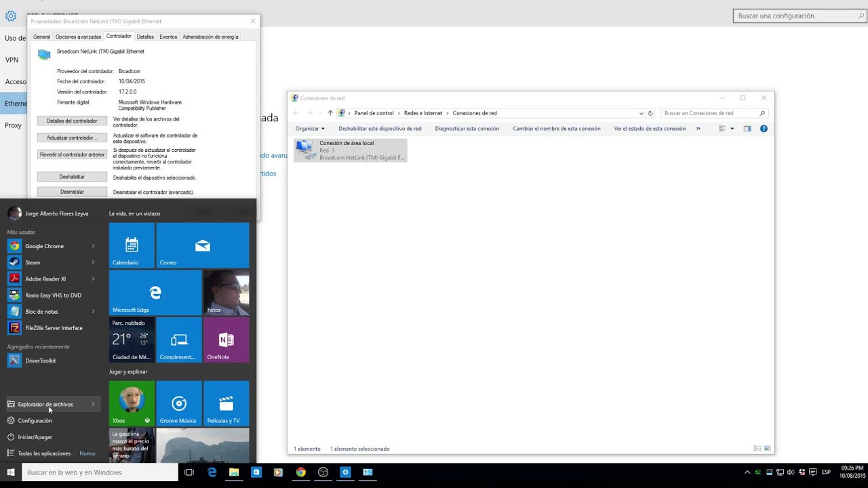Switch to Opciones avanzadas tab
Image resolution: width=868 pixels, height=488 pixels.
click(x=78, y=37)
